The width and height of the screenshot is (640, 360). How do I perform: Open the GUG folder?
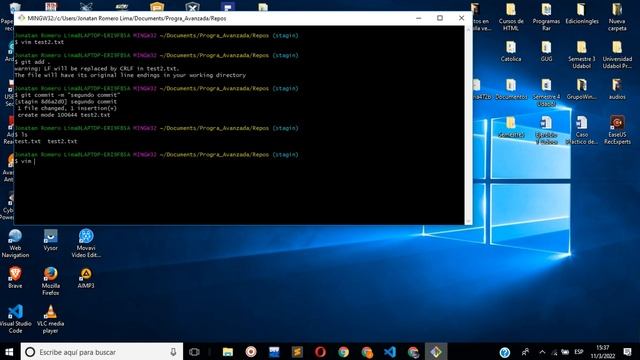point(546,51)
